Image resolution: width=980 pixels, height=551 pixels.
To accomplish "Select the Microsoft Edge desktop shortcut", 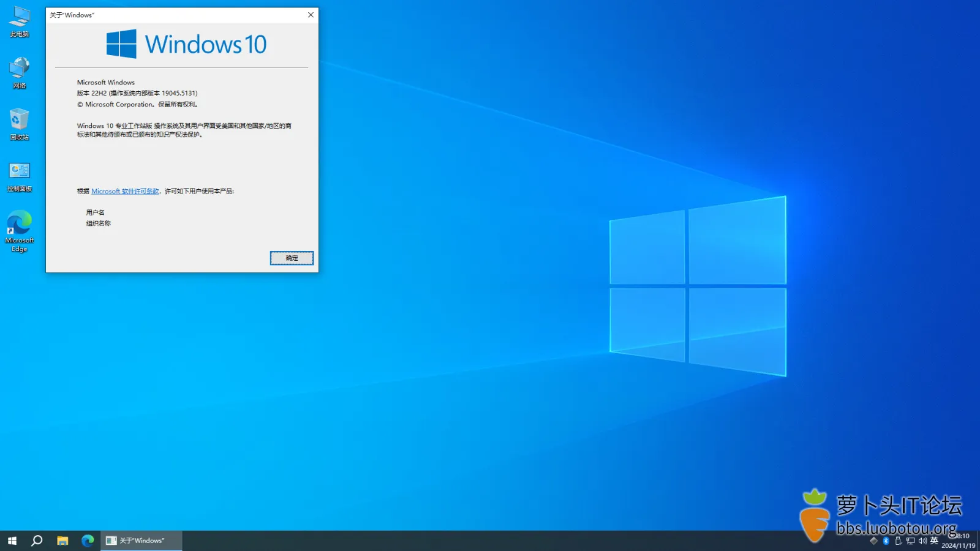I will 19,231.
